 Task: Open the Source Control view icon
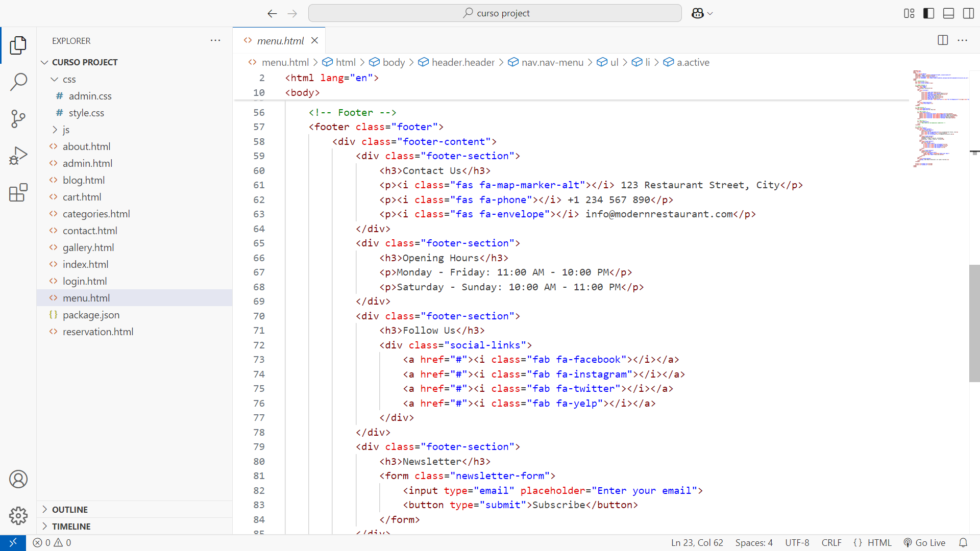(x=18, y=119)
